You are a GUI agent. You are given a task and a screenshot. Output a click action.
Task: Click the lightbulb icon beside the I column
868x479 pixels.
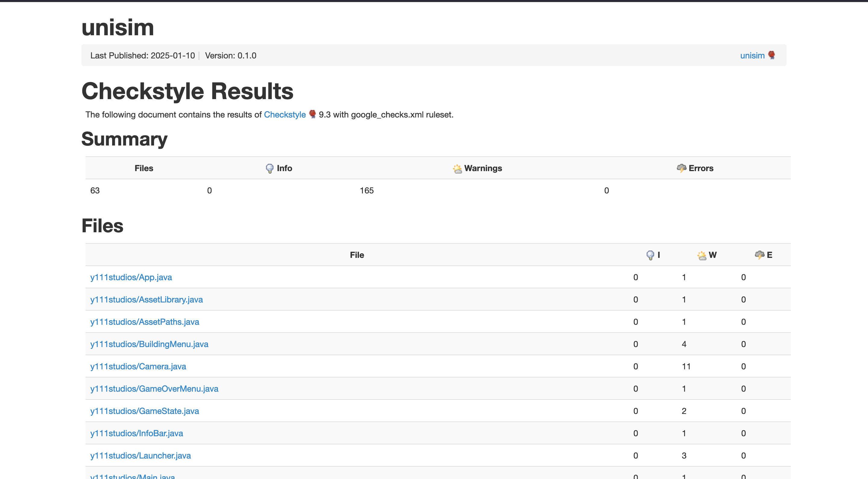point(650,255)
